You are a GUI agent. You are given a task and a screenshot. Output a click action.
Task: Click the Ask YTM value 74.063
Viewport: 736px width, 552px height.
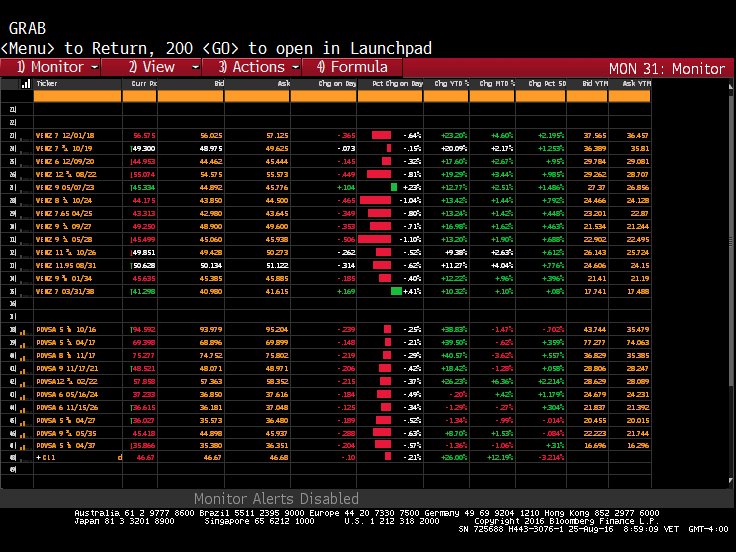pos(637,343)
